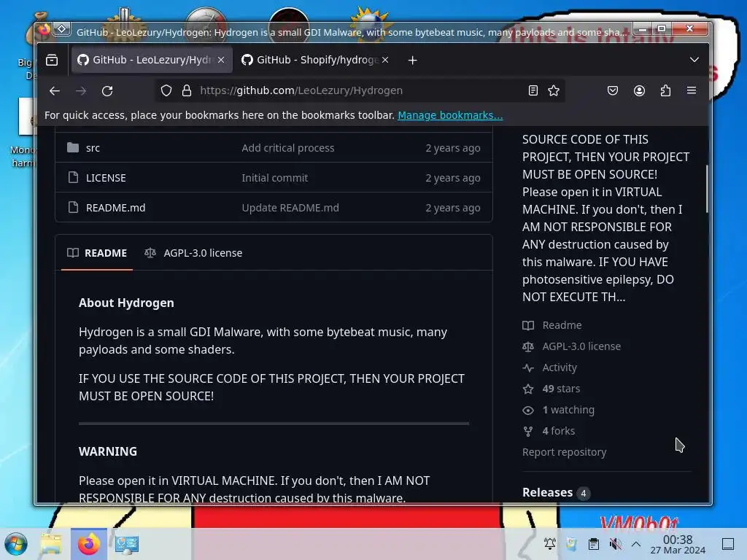
Task: Click the src folder icon
Action: pyautogui.click(x=73, y=147)
